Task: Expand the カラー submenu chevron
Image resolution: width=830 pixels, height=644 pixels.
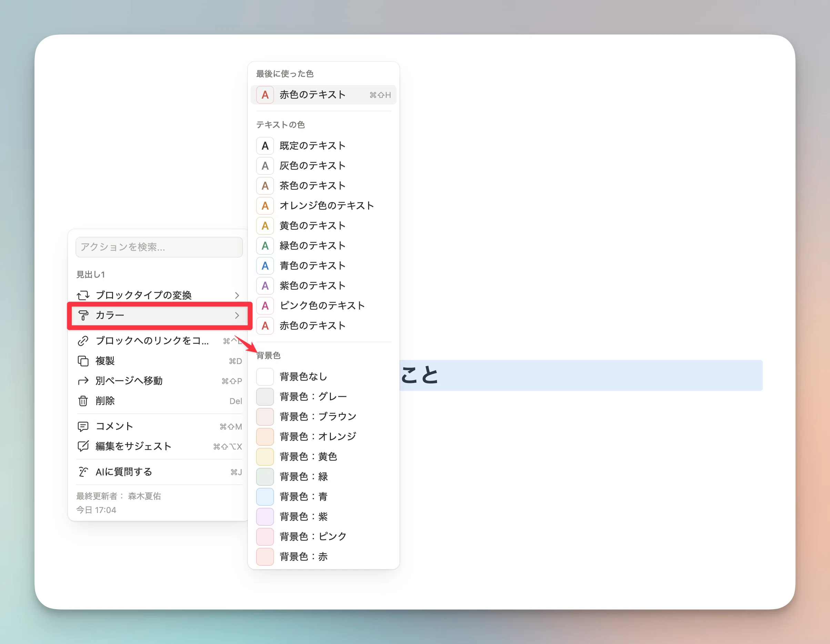Action: [x=237, y=315]
